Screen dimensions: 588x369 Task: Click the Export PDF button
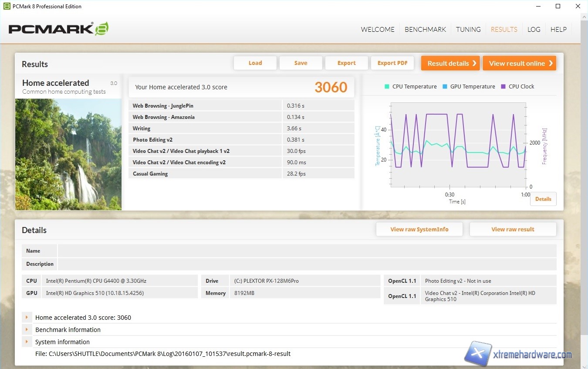(392, 63)
